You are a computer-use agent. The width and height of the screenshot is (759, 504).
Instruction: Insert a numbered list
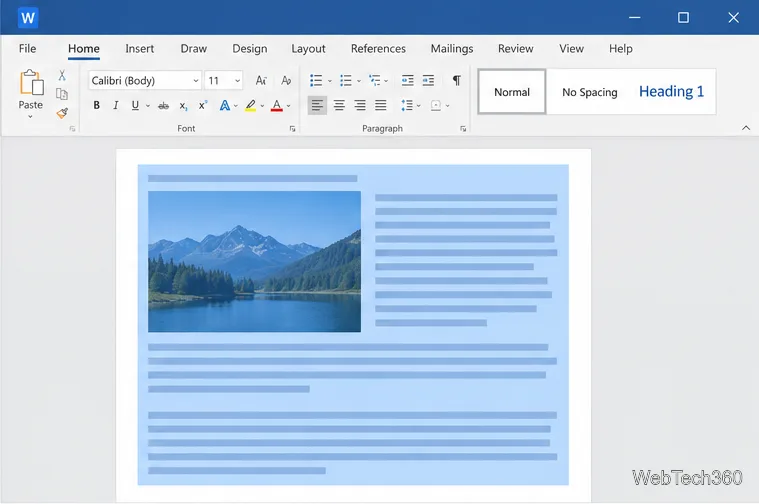(346, 80)
